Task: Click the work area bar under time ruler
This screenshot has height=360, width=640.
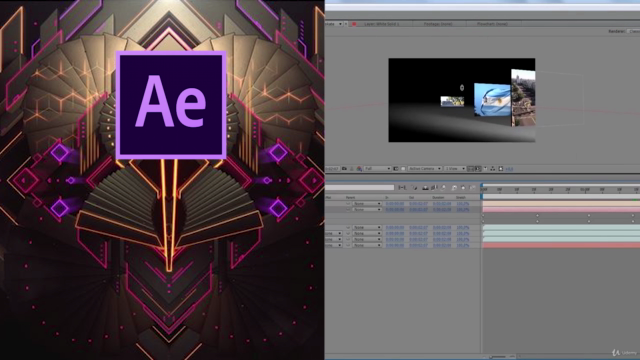Action: point(561,197)
